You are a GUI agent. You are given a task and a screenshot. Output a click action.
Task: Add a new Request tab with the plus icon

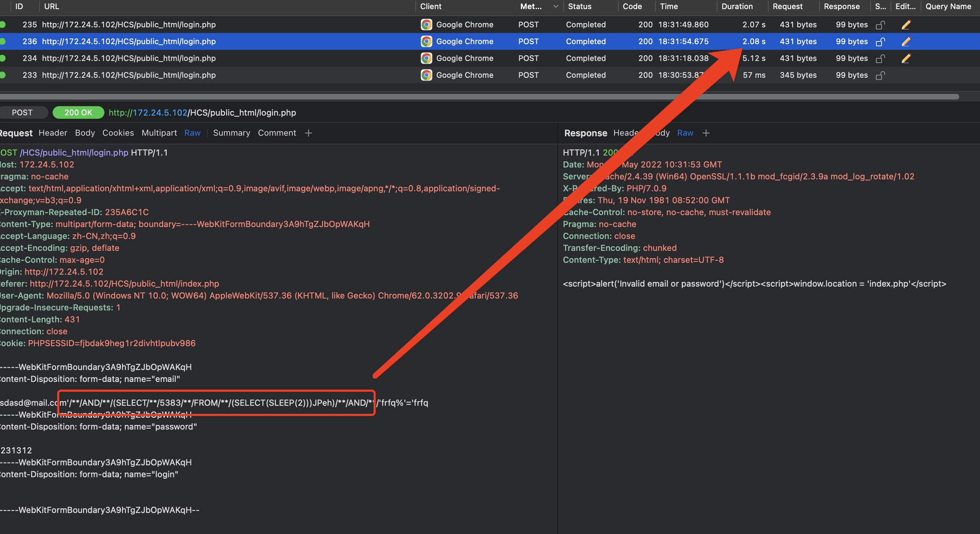(x=308, y=133)
